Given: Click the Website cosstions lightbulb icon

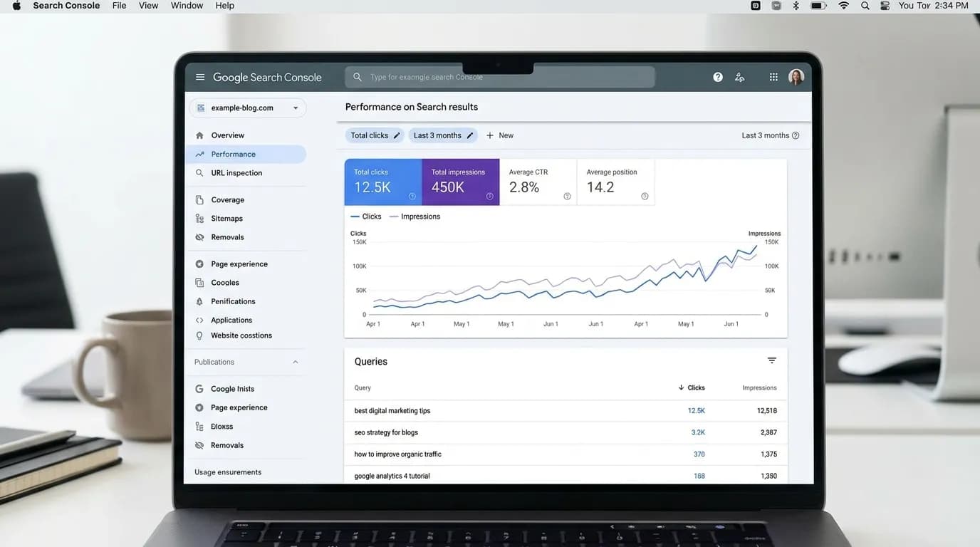Looking at the screenshot, I should [199, 335].
